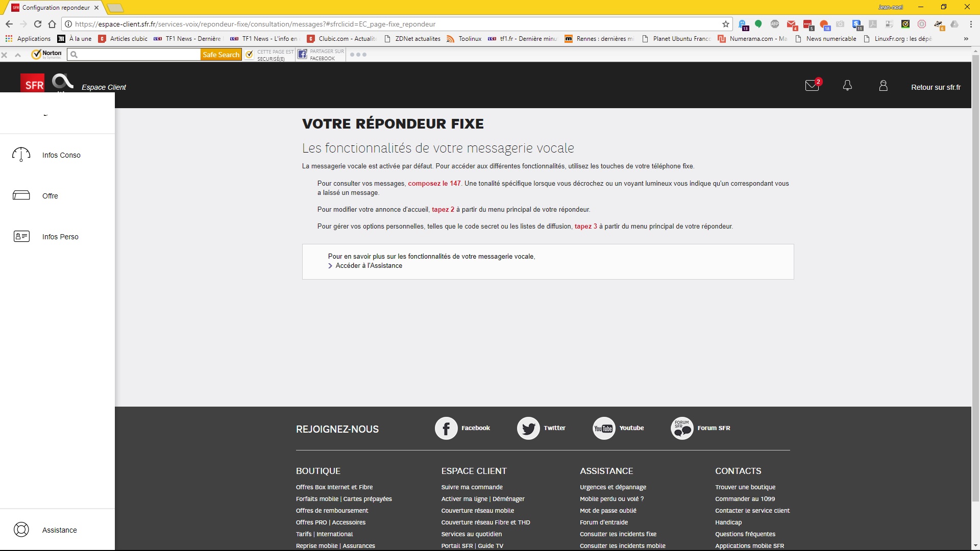Click the notifications bell icon
The height and width of the screenshot is (551, 980).
847,86
